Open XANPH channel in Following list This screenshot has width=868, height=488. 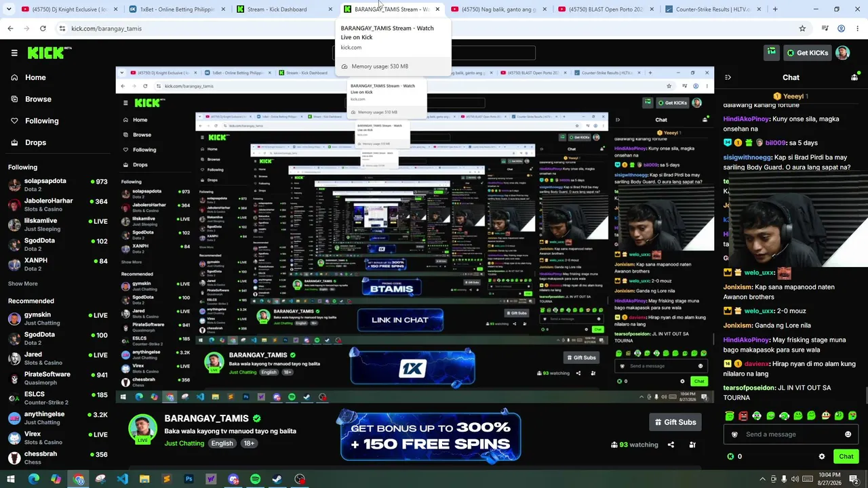pyautogui.click(x=57, y=264)
